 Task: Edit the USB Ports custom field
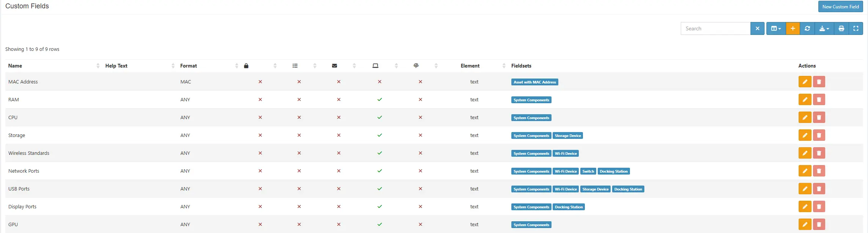(805, 189)
